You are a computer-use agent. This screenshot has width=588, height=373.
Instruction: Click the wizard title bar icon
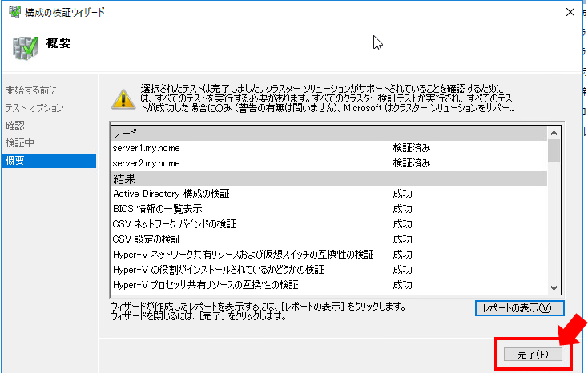coord(14,12)
